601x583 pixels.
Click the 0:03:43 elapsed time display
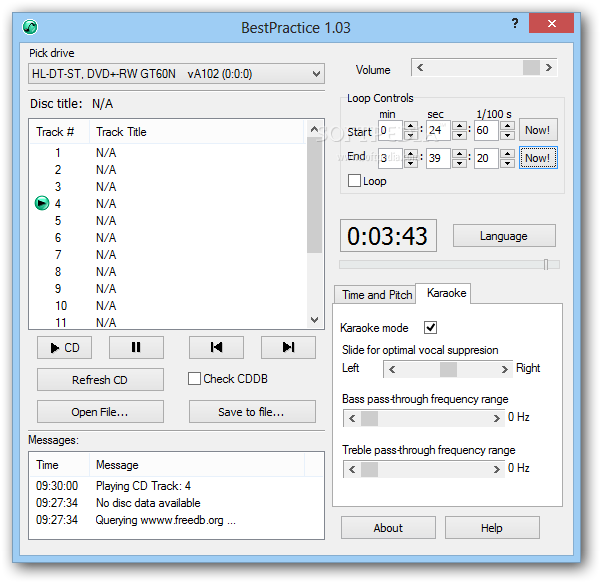[388, 236]
